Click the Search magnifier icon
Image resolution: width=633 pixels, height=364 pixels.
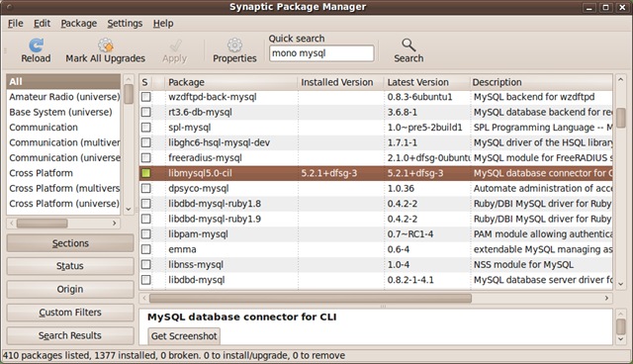tap(408, 45)
